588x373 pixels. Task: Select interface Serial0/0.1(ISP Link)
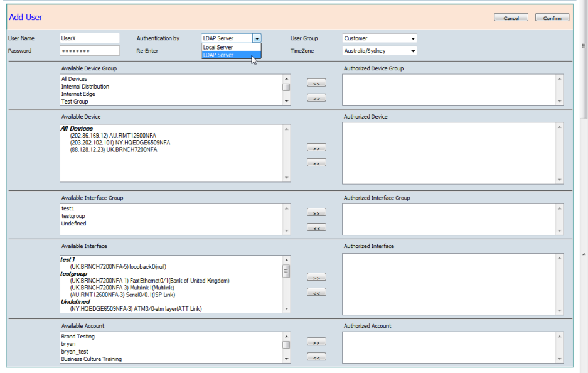click(122, 295)
